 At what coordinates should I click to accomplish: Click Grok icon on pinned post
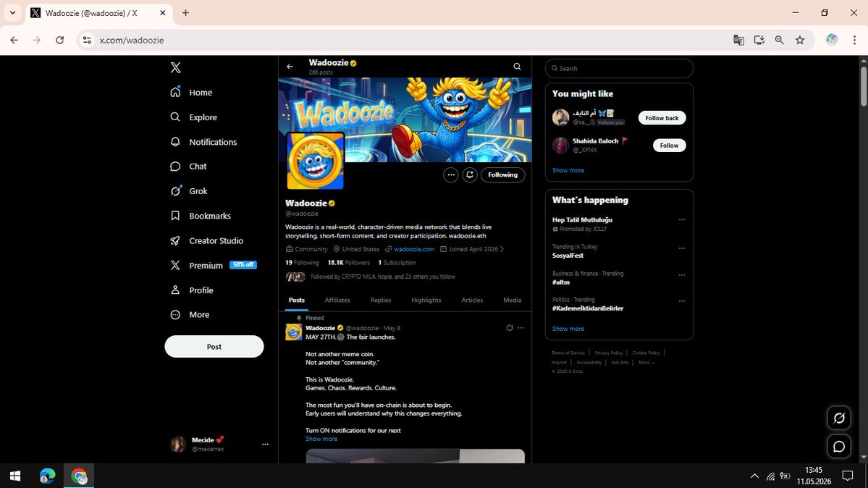pos(509,328)
